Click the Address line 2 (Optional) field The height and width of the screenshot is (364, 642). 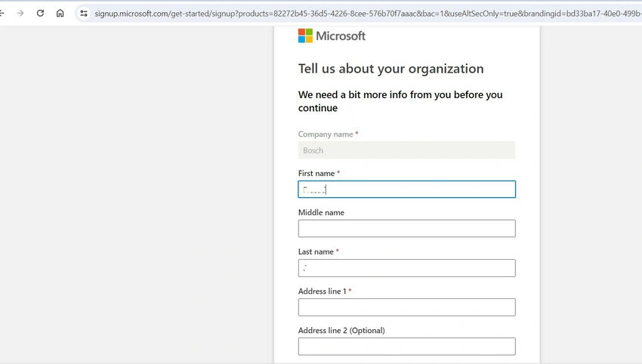pos(406,347)
